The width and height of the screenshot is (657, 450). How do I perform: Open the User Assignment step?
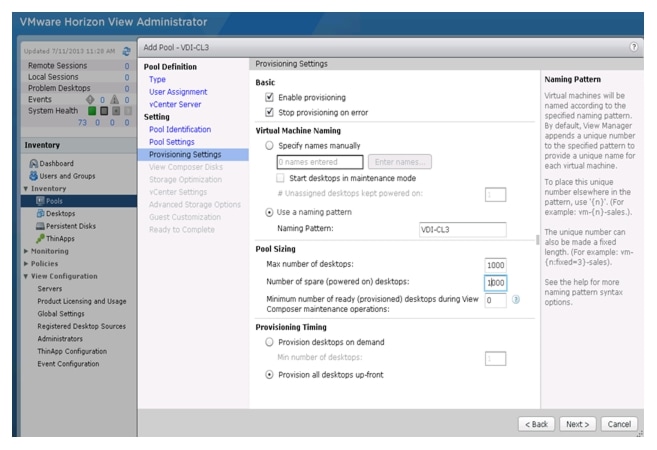point(178,92)
